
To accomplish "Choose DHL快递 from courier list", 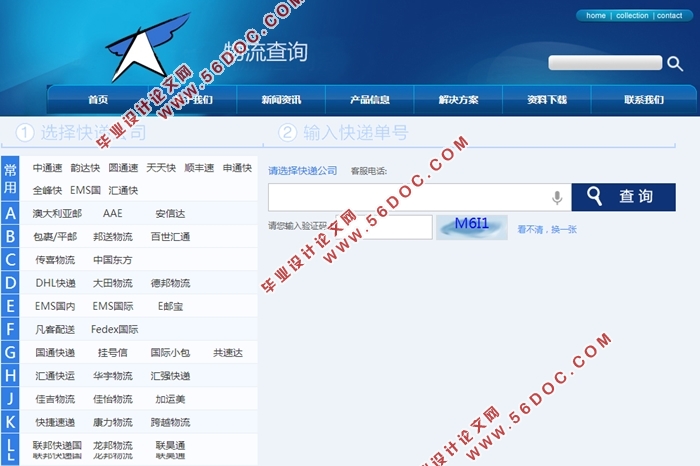I will click(x=55, y=283).
